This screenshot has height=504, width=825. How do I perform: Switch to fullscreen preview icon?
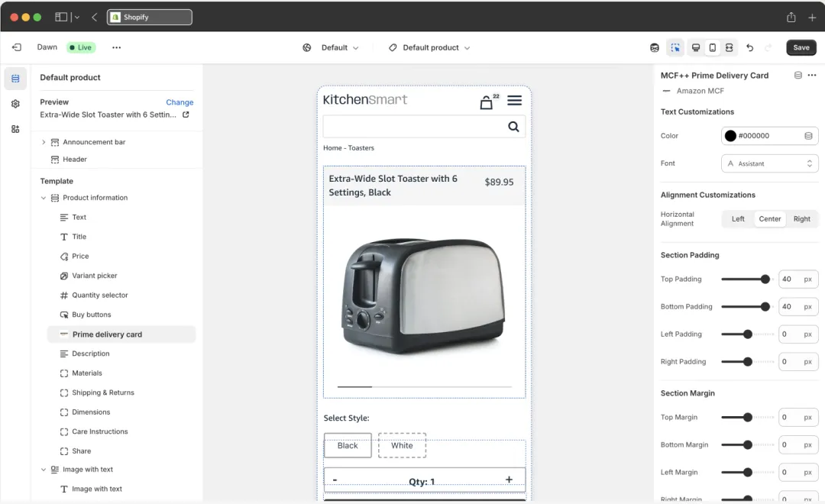coord(730,47)
